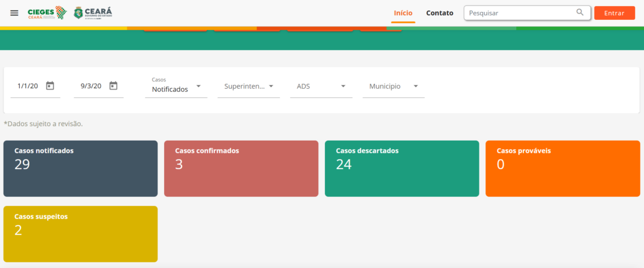
Task: Select the yellow Casos suspeitos card
Action: coord(80,234)
